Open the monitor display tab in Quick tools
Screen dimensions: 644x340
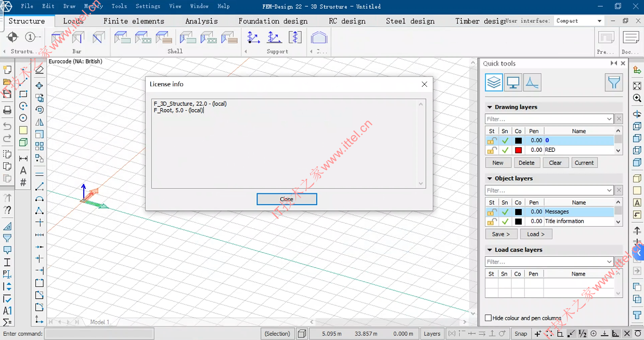click(513, 82)
